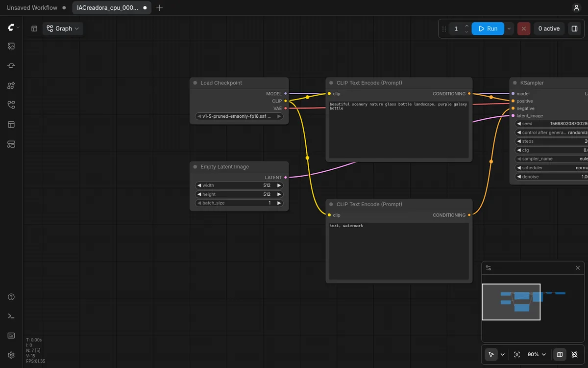Click the negative prompt text, watermark area
Image resolution: width=588 pixels, height=368 pixels.
point(399,251)
